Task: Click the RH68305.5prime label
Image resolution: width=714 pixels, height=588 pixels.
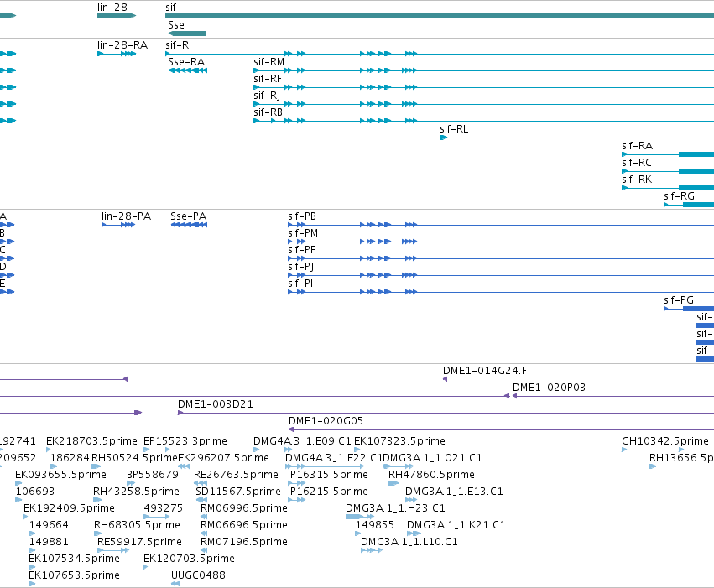Action: pyautogui.click(x=137, y=526)
